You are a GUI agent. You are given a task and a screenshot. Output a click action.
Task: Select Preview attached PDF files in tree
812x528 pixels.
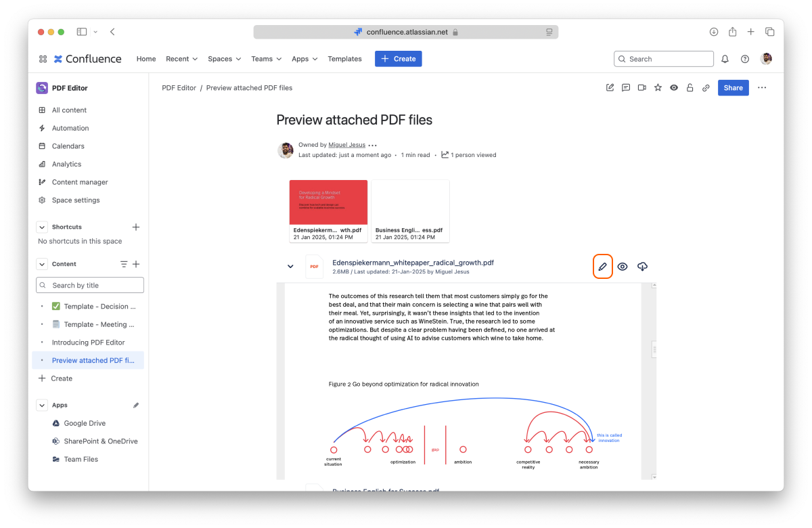pyautogui.click(x=89, y=360)
